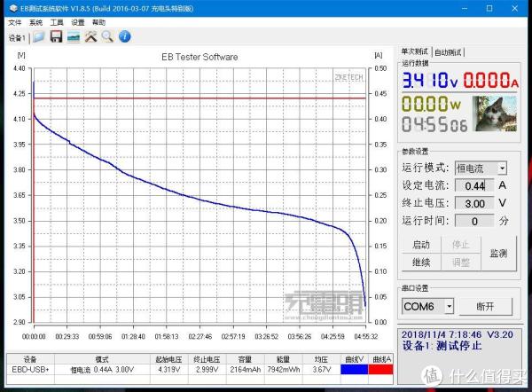Open the 系统 menu
The width and height of the screenshot is (532, 392).
[35, 22]
